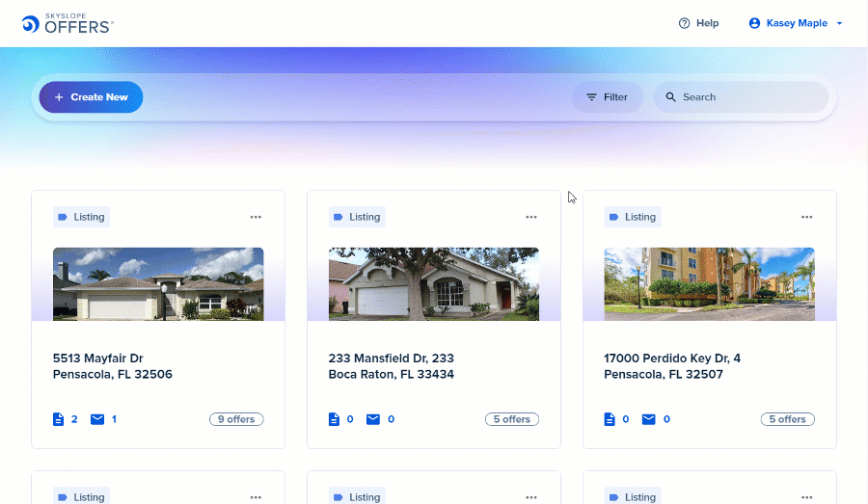Open the 5513 Mayfair Dr house photo

158,284
